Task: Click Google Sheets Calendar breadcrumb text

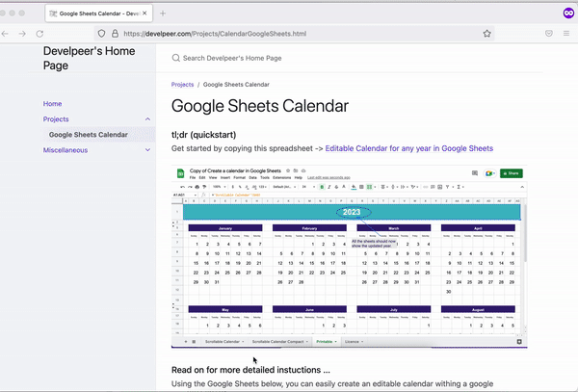Action: (x=236, y=85)
